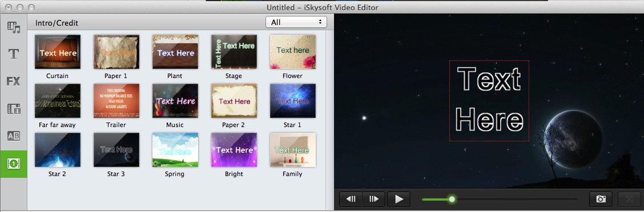
Task: Select the Family intro template
Action: (292, 150)
